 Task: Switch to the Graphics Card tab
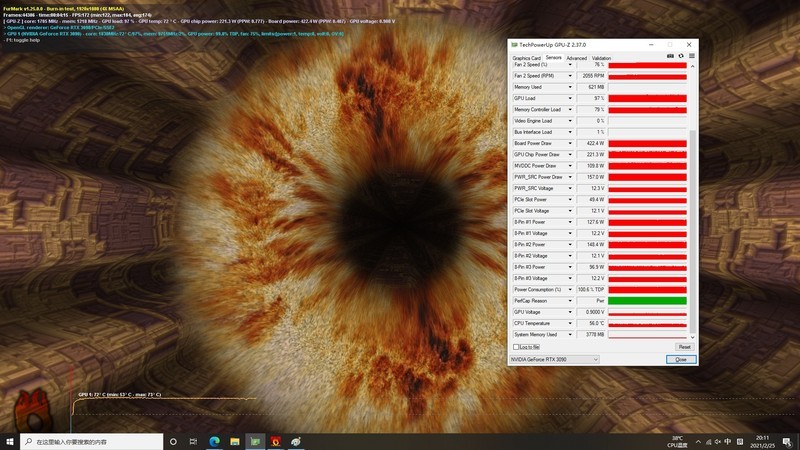(526, 58)
